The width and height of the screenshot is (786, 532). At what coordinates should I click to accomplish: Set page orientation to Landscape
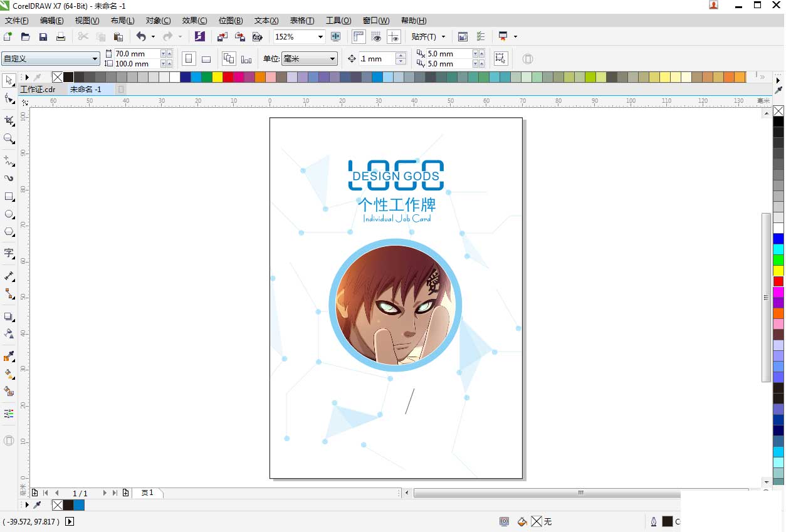pos(206,59)
